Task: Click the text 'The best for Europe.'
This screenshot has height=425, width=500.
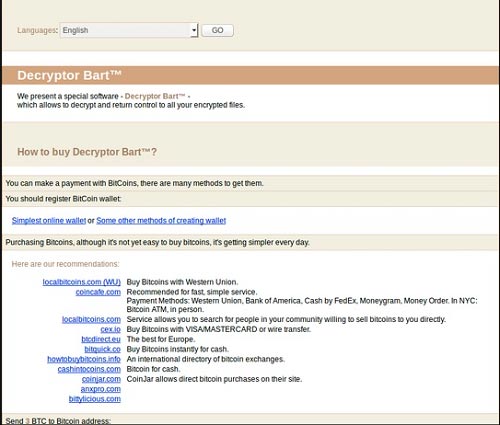Action: pyautogui.click(x=161, y=339)
